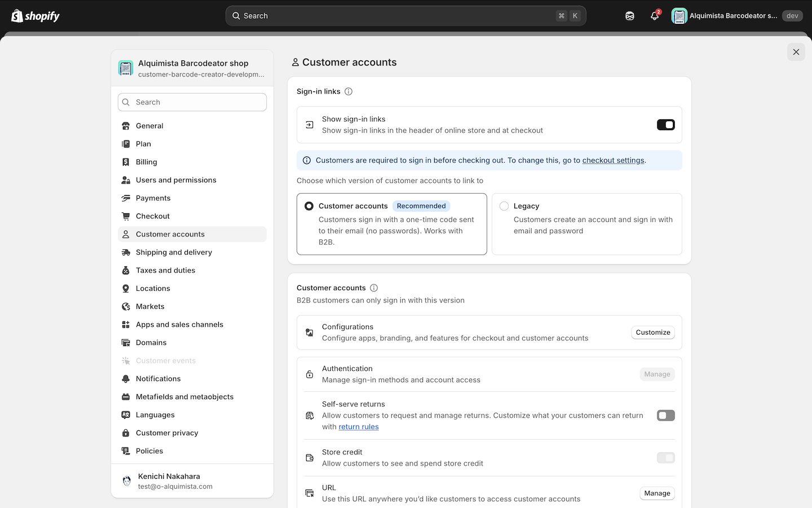Open Sidekick assistant icon in top bar
Screen dimensions: 812x508
pyautogui.click(x=630, y=16)
